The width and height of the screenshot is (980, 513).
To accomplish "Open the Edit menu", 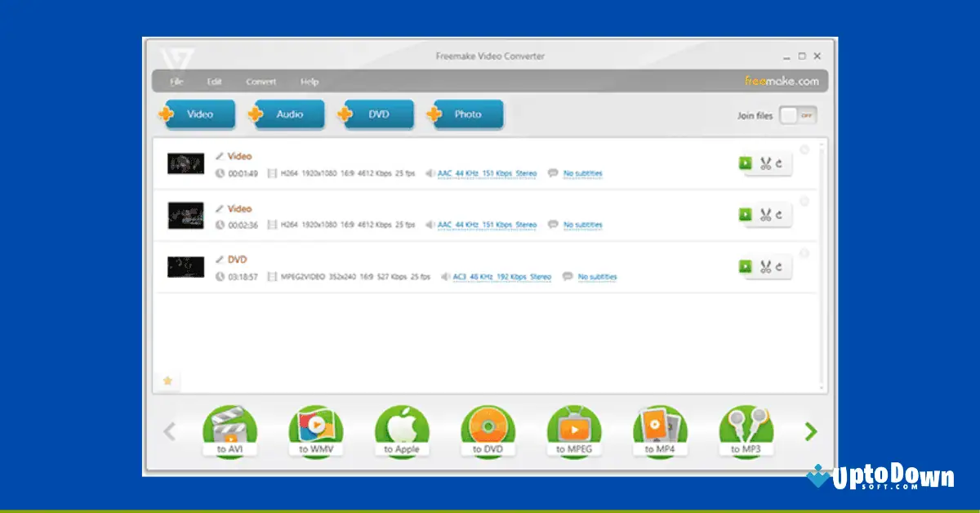I will tap(214, 81).
